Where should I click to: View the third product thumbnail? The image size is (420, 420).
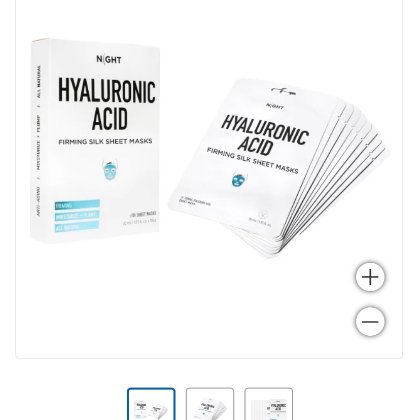click(268, 404)
